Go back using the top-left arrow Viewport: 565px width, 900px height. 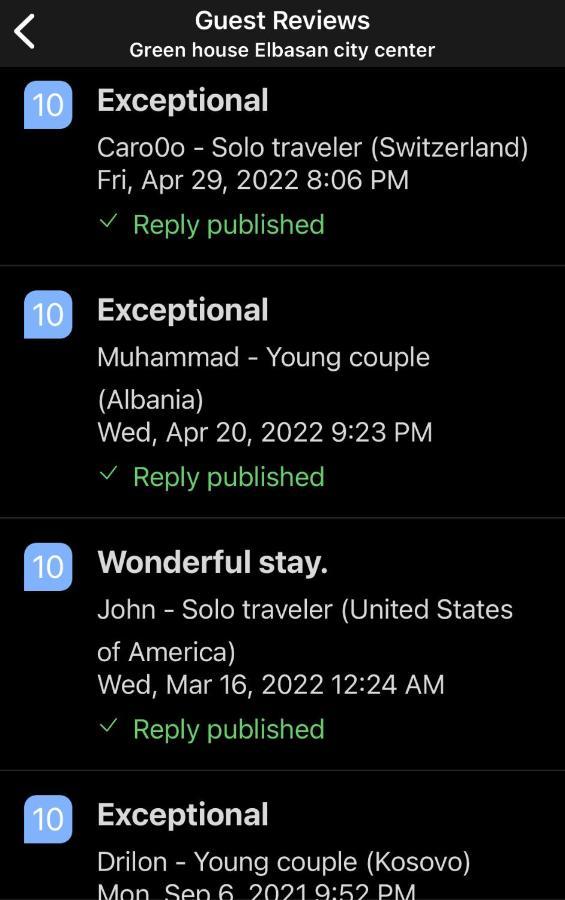point(25,32)
